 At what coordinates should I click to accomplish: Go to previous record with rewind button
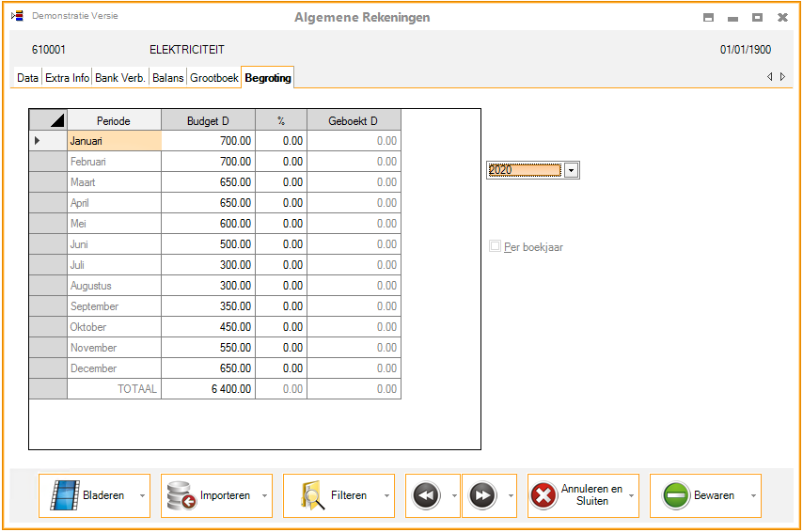coord(426,495)
